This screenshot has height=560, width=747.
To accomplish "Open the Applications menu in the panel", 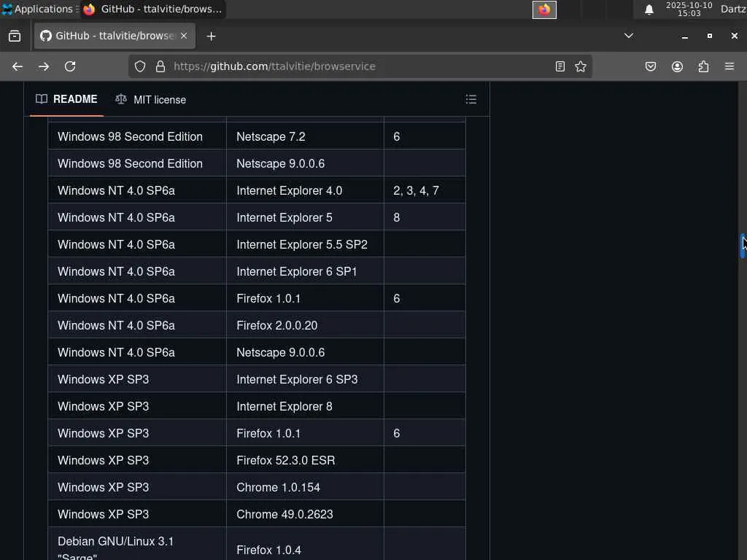I will (39, 9).
